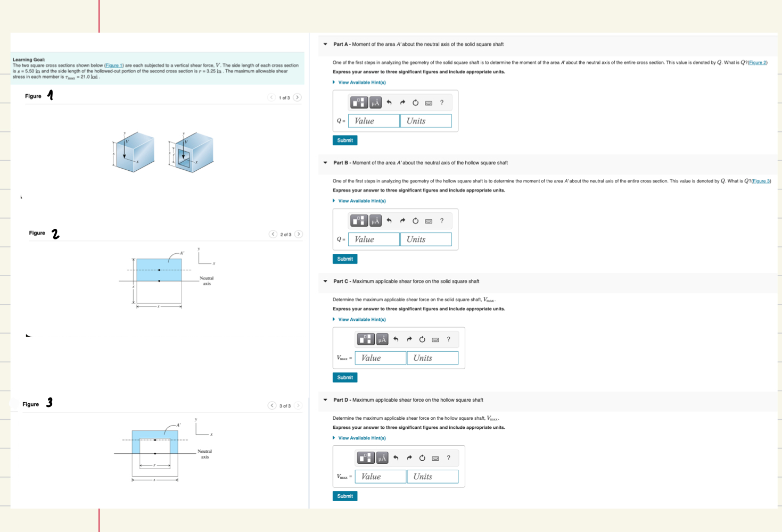Open the Figure 1 link in Learning Goal
The height and width of the screenshot is (532, 782).
point(114,65)
